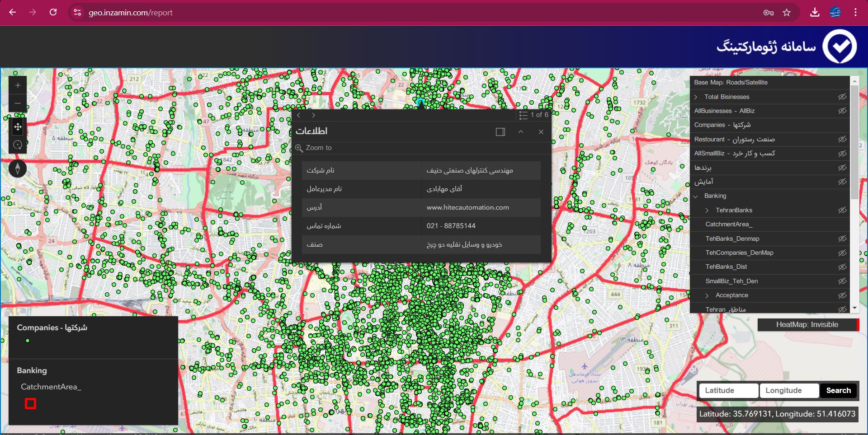The width and height of the screenshot is (868, 435).
Task: Select the Companies layer in list
Action: point(722,125)
